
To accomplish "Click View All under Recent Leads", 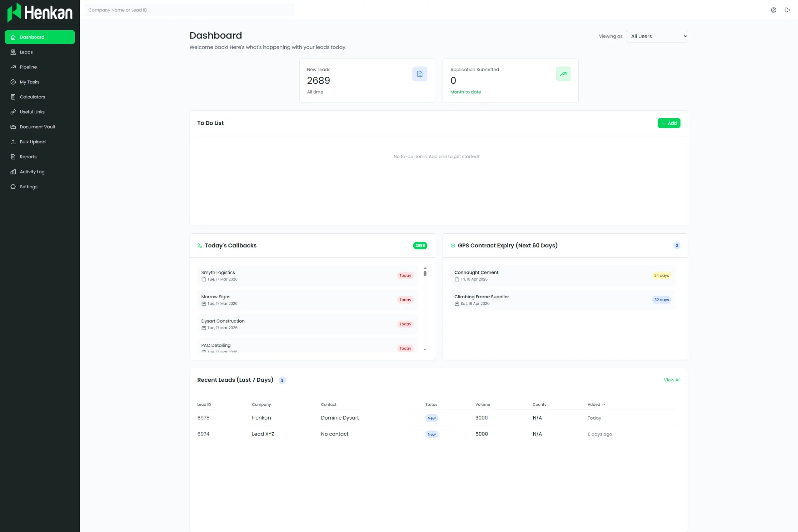I will (x=672, y=380).
